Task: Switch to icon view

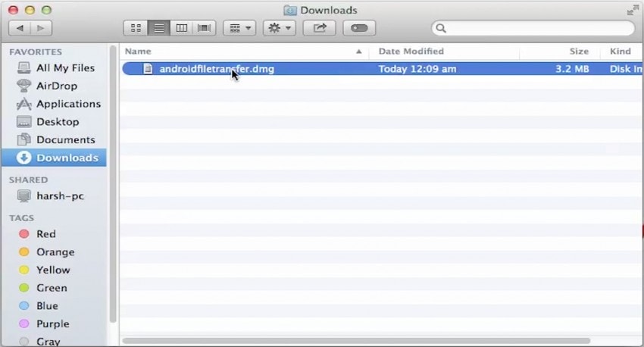Action: click(136, 28)
